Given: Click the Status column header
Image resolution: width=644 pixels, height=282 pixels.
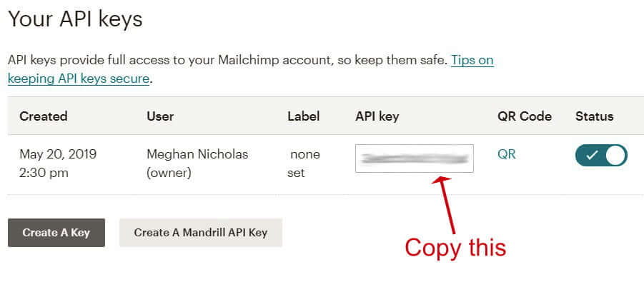Looking at the screenshot, I should pyautogui.click(x=594, y=116).
